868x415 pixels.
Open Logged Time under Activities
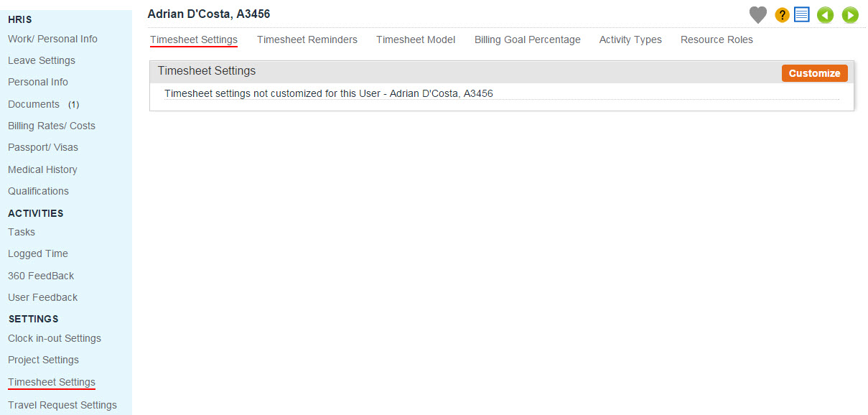click(38, 253)
